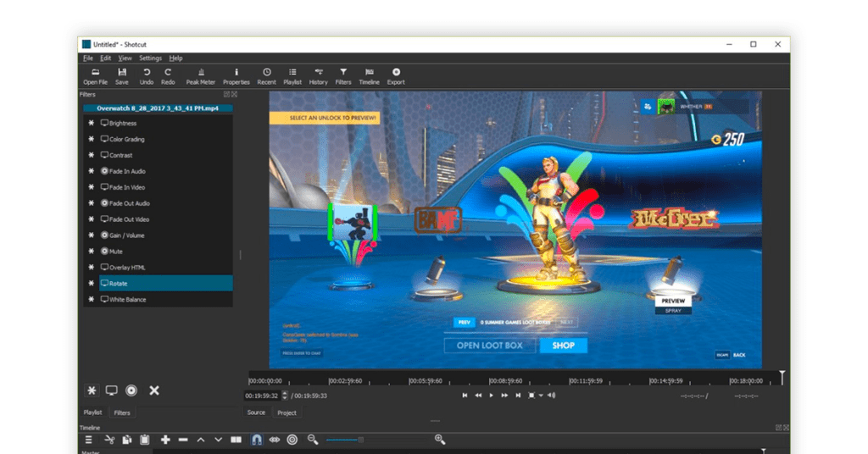Image resolution: width=868 pixels, height=454 pixels.
Task: Click the timecode spinner arrows
Action: (x=285, y=396)
